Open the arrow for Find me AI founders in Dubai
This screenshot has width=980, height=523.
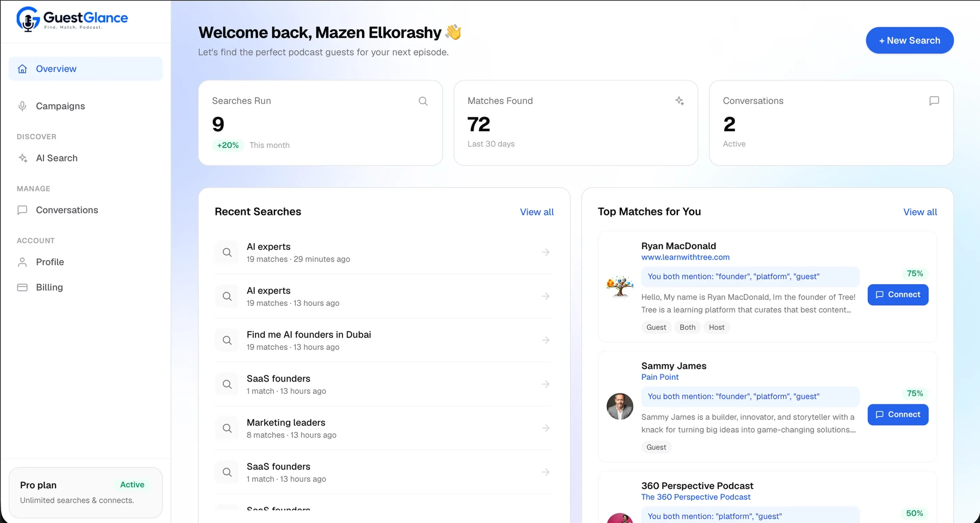[546, 340]
